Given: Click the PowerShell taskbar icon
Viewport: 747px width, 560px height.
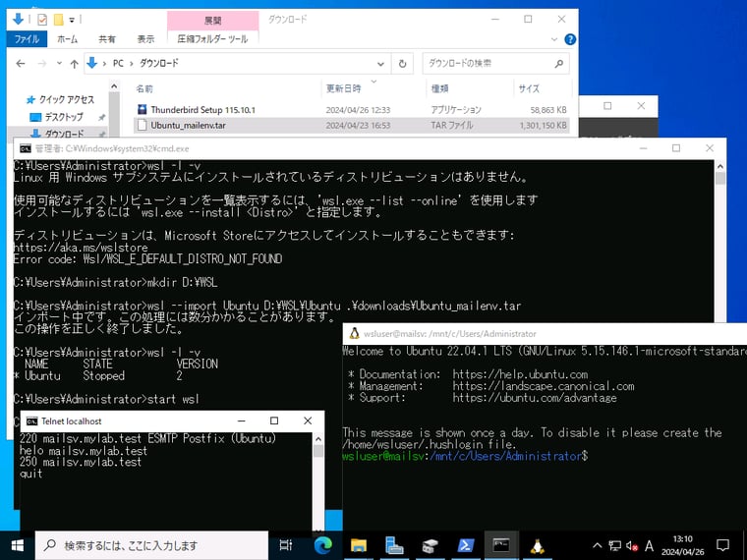Looking at the screenshot, I should [465, 545].
